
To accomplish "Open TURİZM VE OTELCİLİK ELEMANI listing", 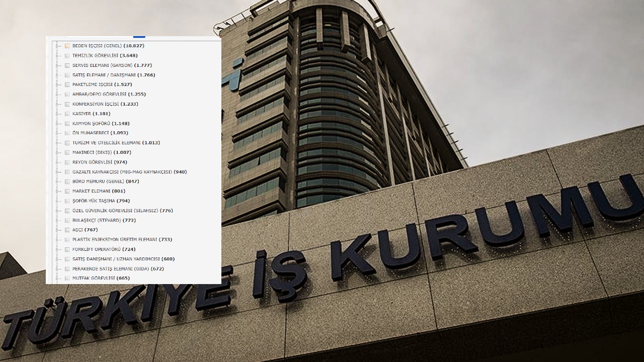I will [x=116, y=143].
